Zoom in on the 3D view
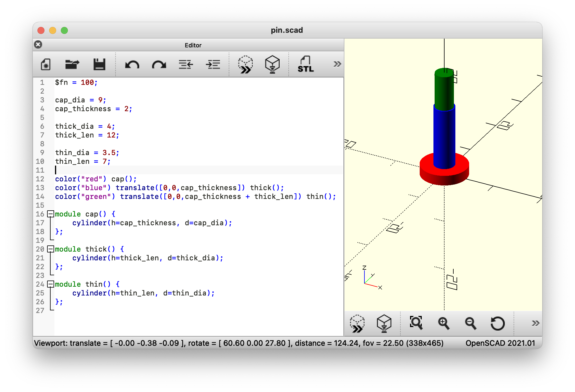Image resolution: width=575 pixels, height=392 pixels. [444, 323]
